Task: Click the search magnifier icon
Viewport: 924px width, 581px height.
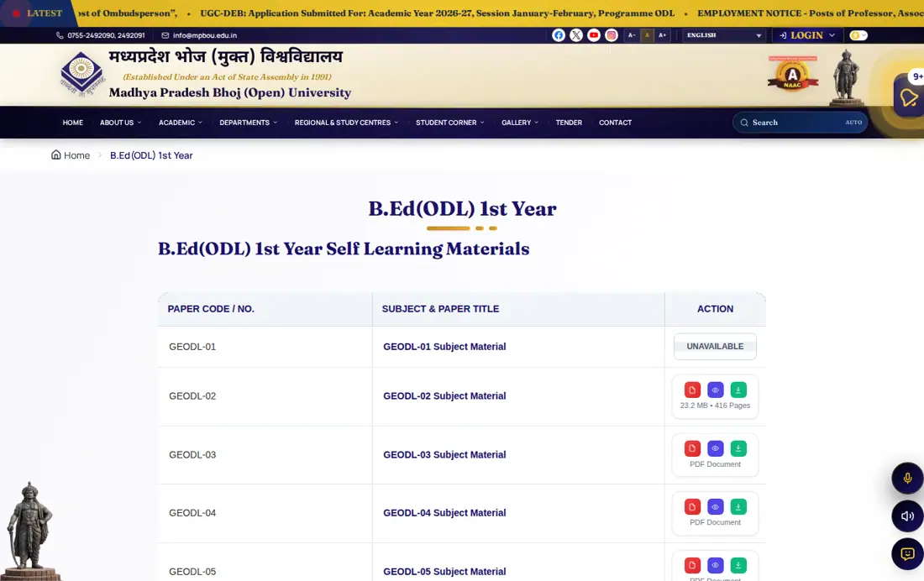Action: pyautogui.click(x=744, y=123)
